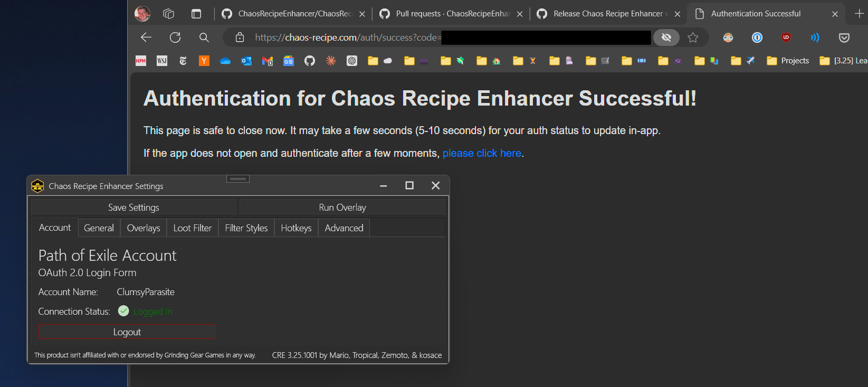Open the ChatGPT bookmark icon

click(x=352, y=61)
